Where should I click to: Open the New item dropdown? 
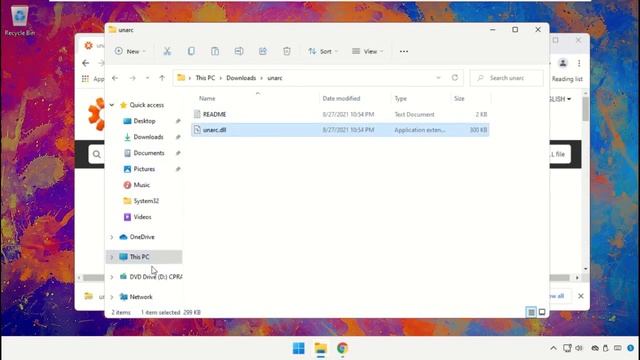pyautogui.click(x=130, y=51)
